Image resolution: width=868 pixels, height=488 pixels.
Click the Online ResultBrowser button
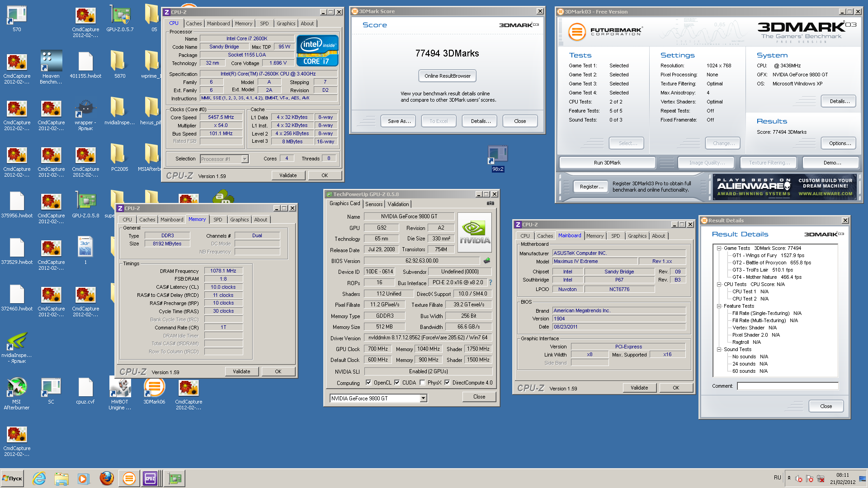click(x=448, y=76)
